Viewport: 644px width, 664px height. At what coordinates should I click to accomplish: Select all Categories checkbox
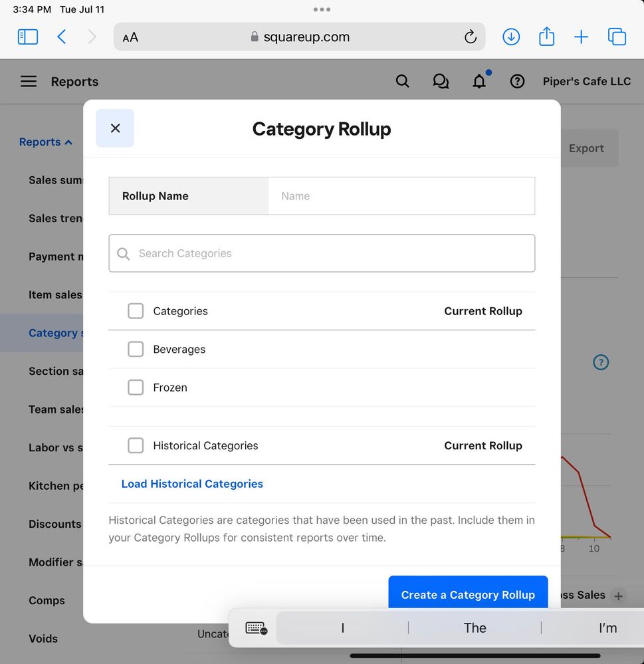click(x=136, y=311)
